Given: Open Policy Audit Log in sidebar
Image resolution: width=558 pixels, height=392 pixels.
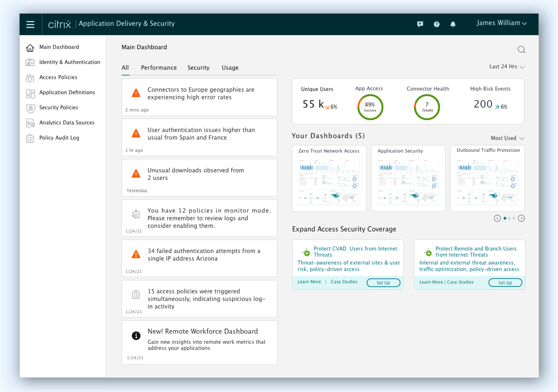Looking at the screenshot, I should click(59, 138).
